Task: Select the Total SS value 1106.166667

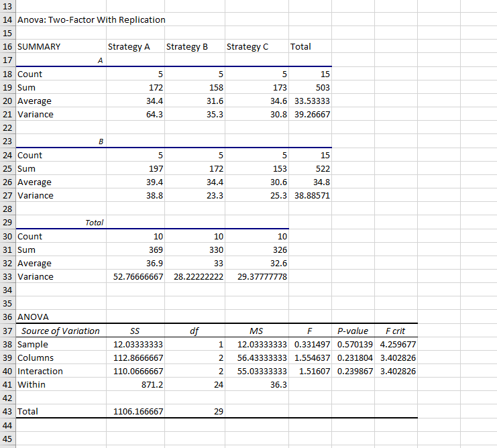Action: pyautogui.click(x=139, y=411)
